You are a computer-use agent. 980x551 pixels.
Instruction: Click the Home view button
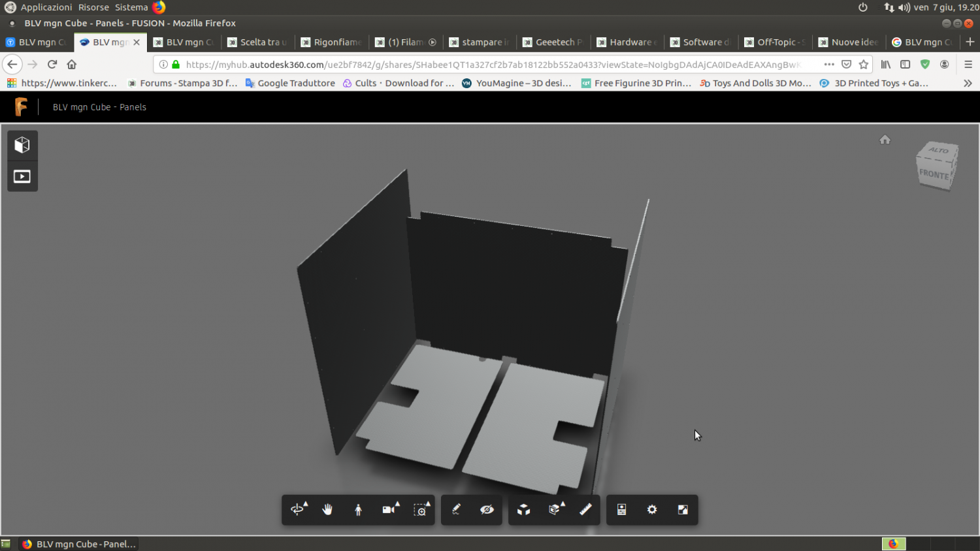click(x=885, y=140)
